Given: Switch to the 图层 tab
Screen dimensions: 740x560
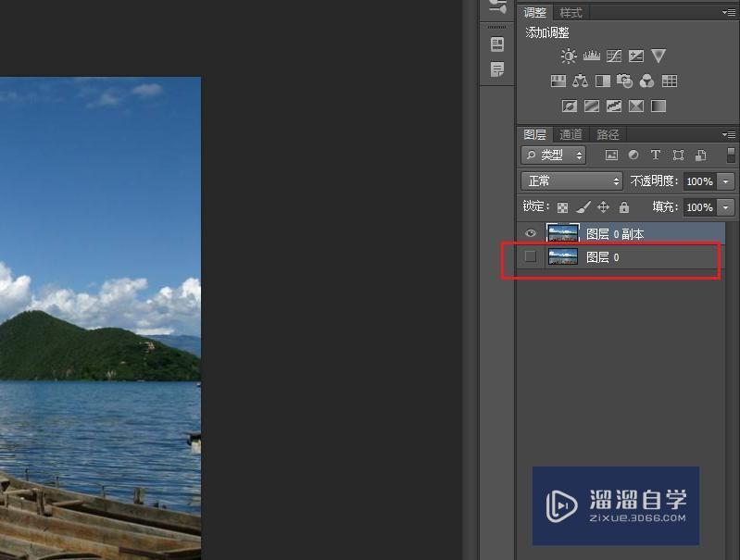Looking at the screenshot, I should 534,135.
